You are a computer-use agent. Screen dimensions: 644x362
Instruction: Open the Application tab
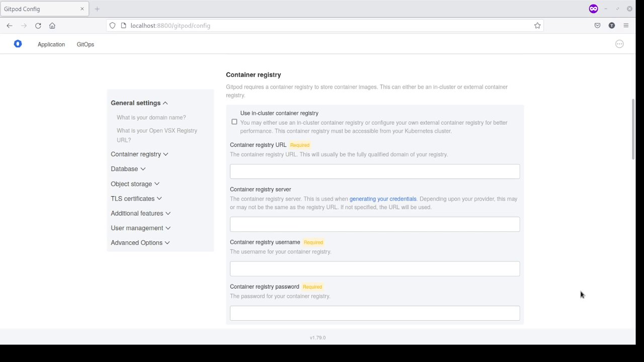[51, 44]
